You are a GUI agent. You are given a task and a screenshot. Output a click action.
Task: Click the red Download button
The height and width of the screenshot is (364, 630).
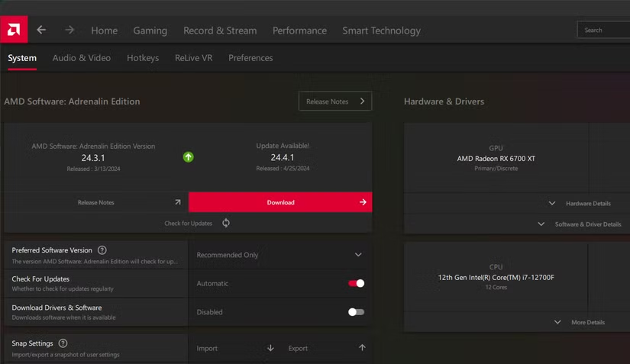(280, 202)
